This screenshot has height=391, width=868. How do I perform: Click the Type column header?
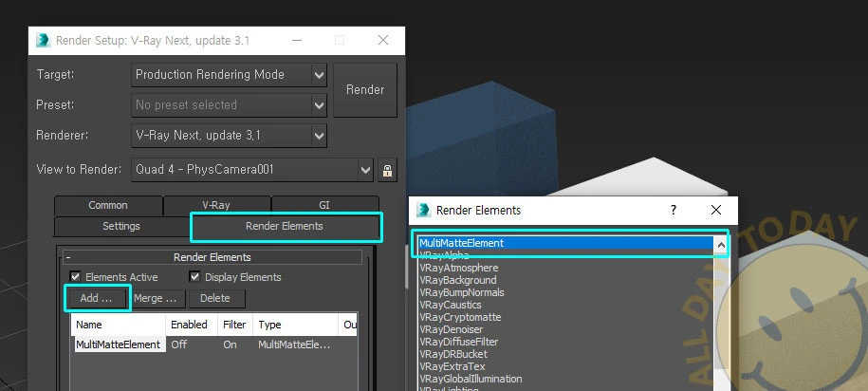click(295, 325)
